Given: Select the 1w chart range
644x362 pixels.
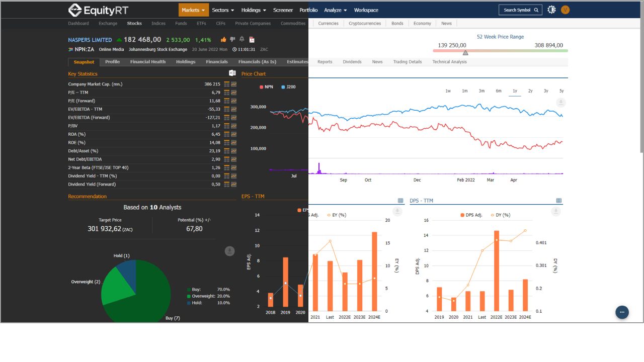Looking at the screenshot, I should pos(448,91).
